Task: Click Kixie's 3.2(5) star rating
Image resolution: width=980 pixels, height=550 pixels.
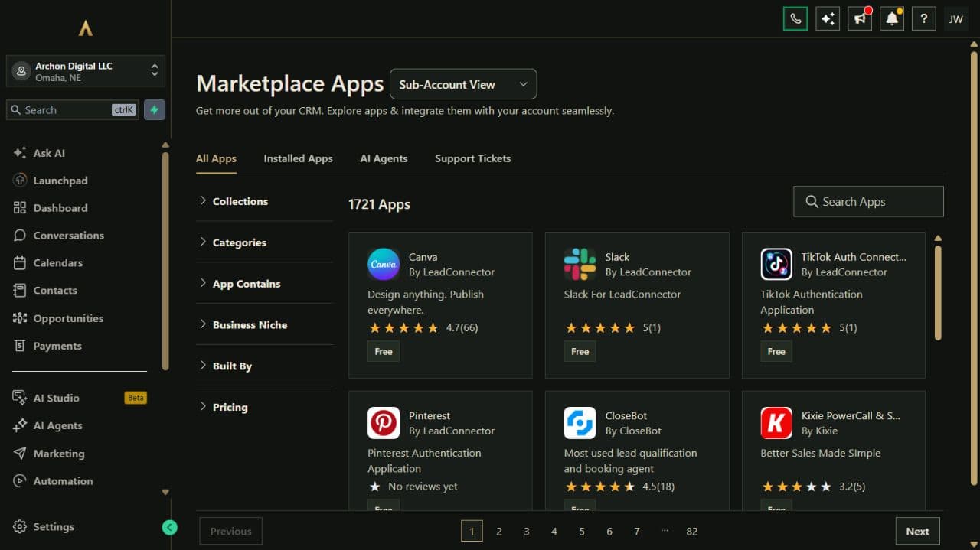Action: (x=812, y=487)
